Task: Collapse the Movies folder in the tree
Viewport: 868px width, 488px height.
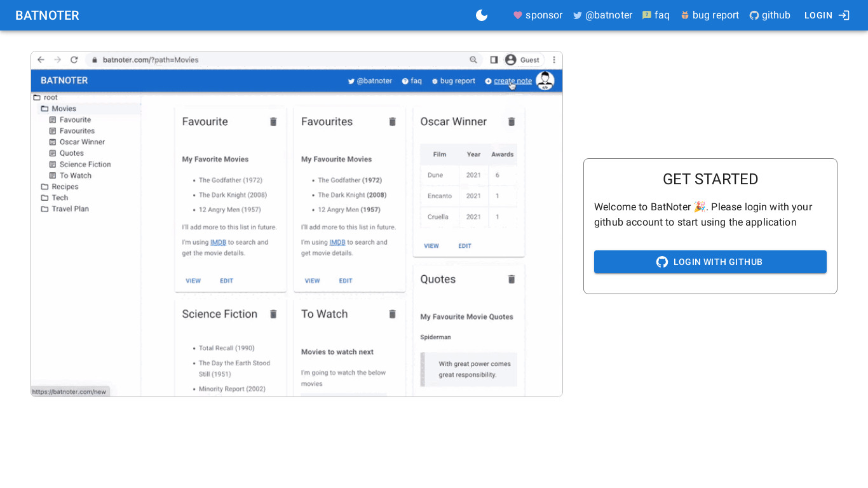Action: pyautogui.click(x=64, y=109)
